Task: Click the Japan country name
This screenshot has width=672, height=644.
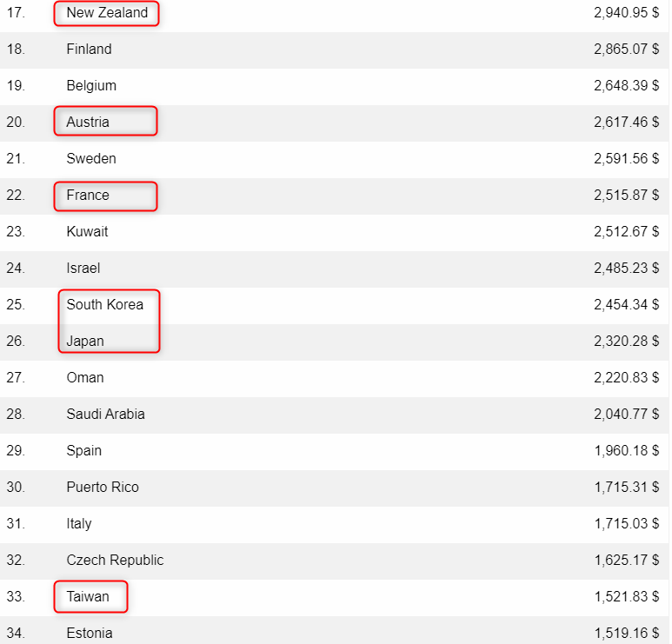Action: point(85,341)
